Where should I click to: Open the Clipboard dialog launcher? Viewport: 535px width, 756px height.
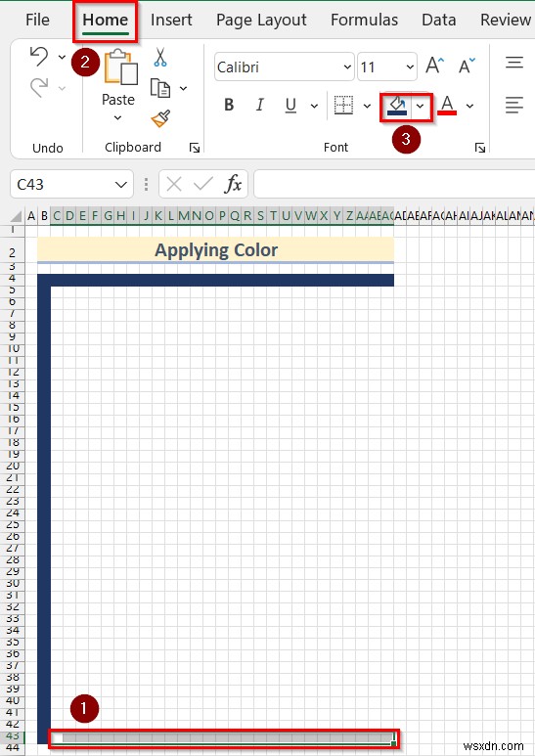point(195,148)
